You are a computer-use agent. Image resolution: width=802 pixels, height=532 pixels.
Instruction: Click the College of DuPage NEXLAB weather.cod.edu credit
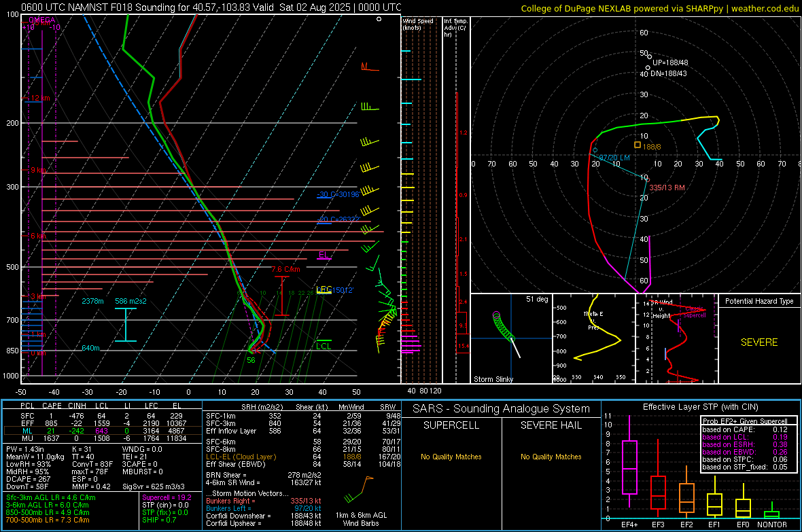point(660,9)
